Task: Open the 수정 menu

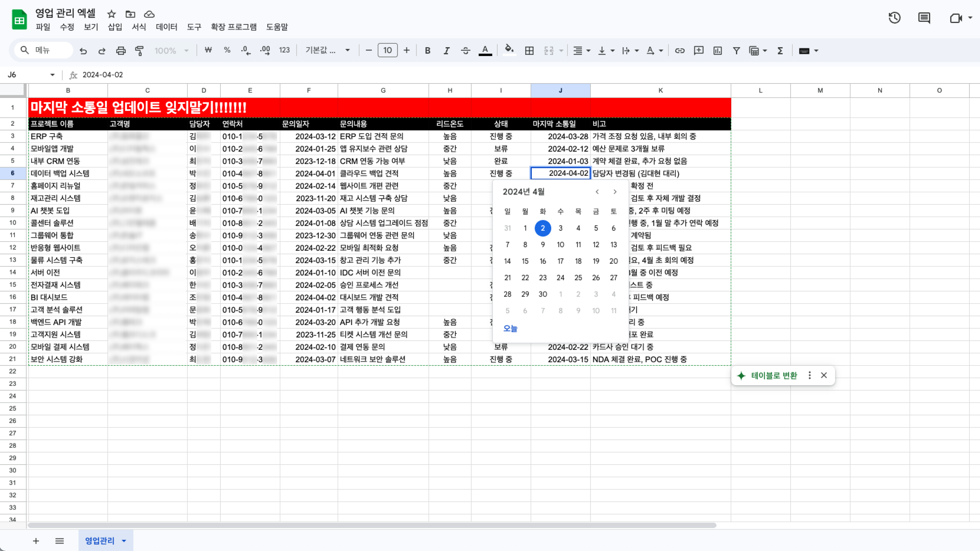Action: tap(67, 27)
